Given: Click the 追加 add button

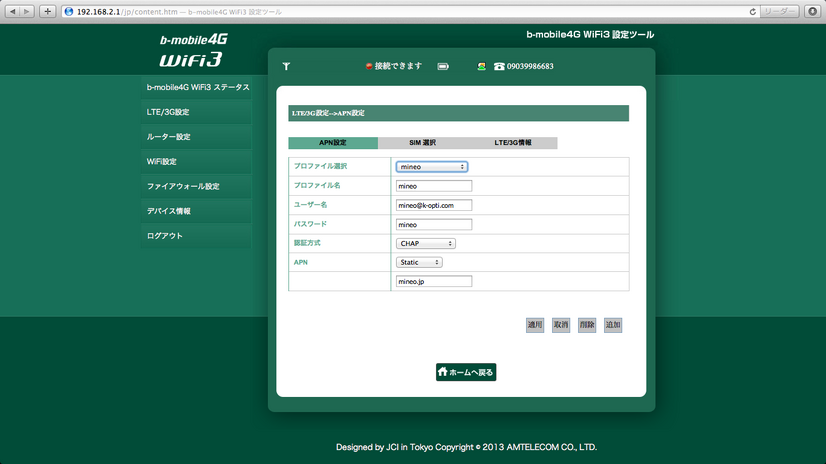Looking at the screenshot, I should 613,325.
